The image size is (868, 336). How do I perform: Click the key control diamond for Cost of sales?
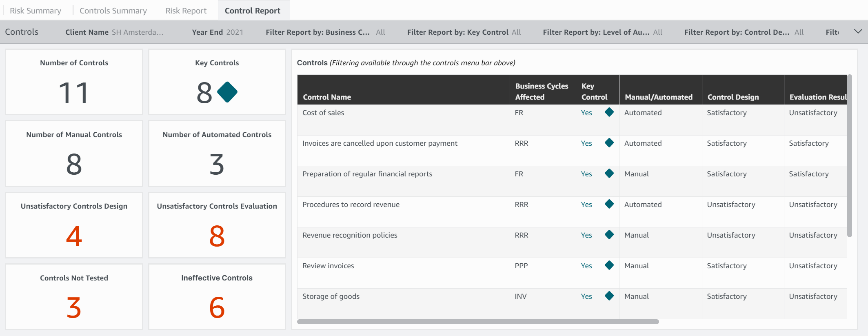pyautogui.click(x=609, y=112)
